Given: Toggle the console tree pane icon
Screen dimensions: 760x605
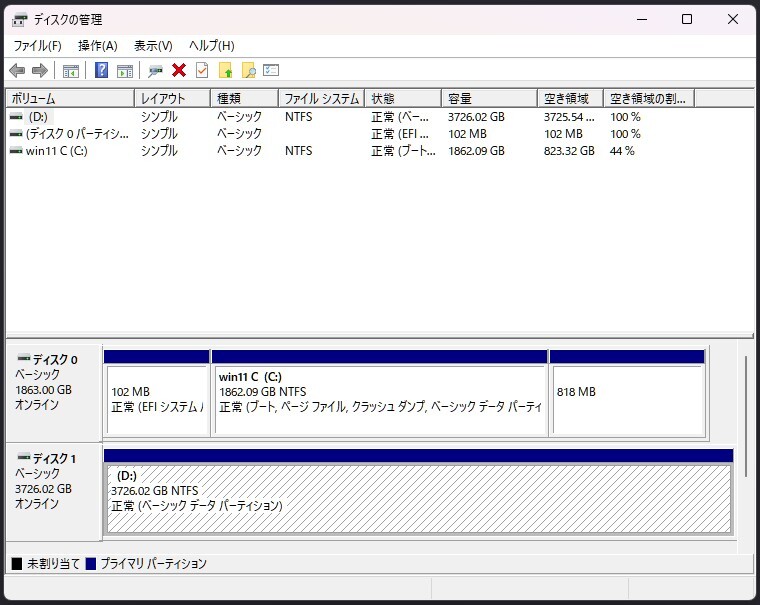Looking at the screenshot, I should (x=71, y=70).
